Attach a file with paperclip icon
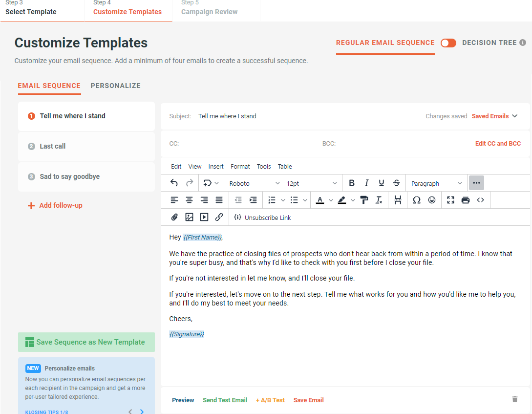The height and width of the screenshot is (414, 532). [x=174, y=217]
